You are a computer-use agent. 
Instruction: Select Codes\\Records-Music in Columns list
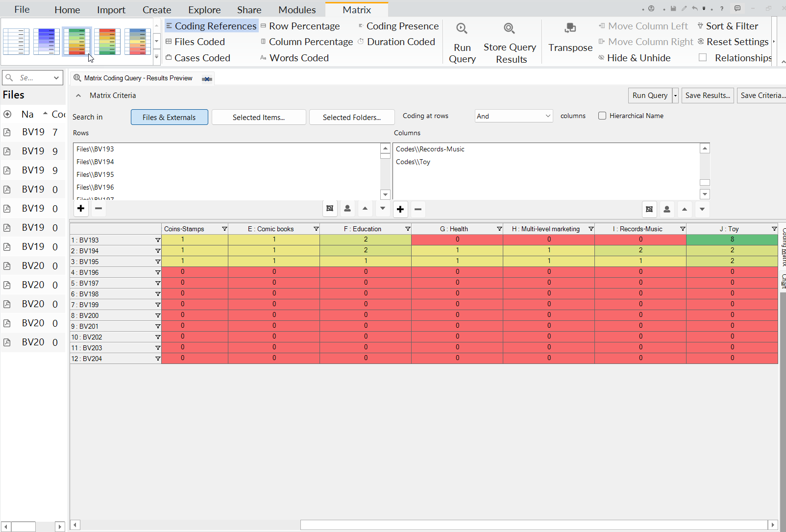(x=430, y=149)
